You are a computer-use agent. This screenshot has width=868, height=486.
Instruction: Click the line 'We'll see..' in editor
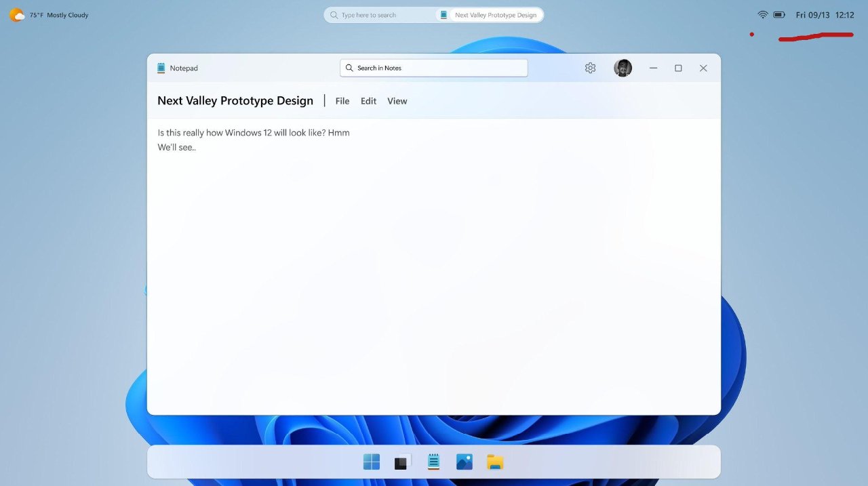[x=177, y=147]
